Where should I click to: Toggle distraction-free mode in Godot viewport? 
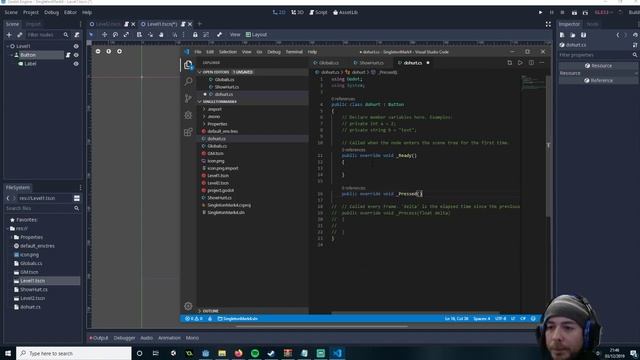tap(548, 24)
